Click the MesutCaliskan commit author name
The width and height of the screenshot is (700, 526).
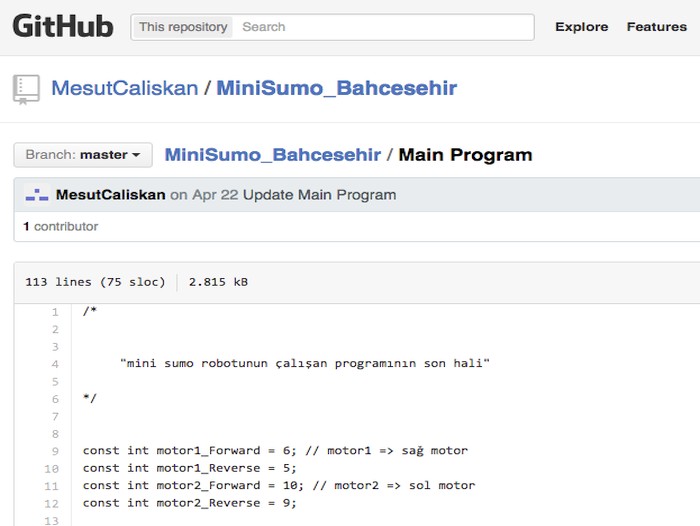[110, 195]
